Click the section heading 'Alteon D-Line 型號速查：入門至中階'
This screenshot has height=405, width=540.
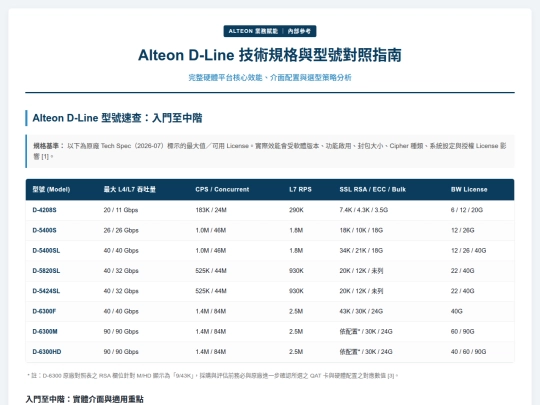click(117, 118)
